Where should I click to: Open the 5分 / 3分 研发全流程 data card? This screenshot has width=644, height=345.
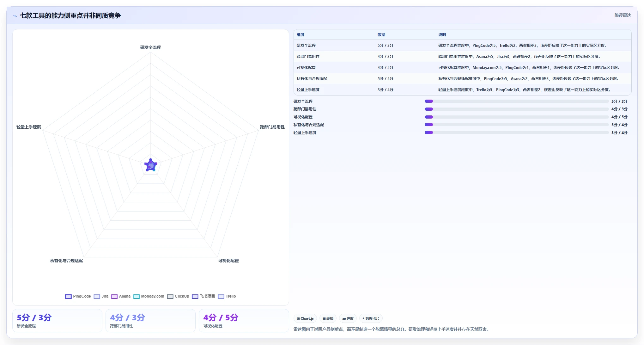57,321
